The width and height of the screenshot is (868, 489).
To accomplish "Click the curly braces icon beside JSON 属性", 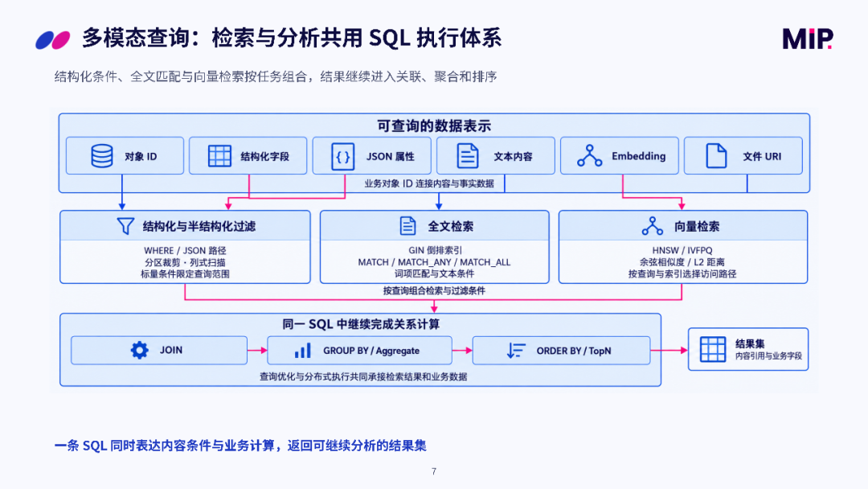I will (x=342, y=156).
